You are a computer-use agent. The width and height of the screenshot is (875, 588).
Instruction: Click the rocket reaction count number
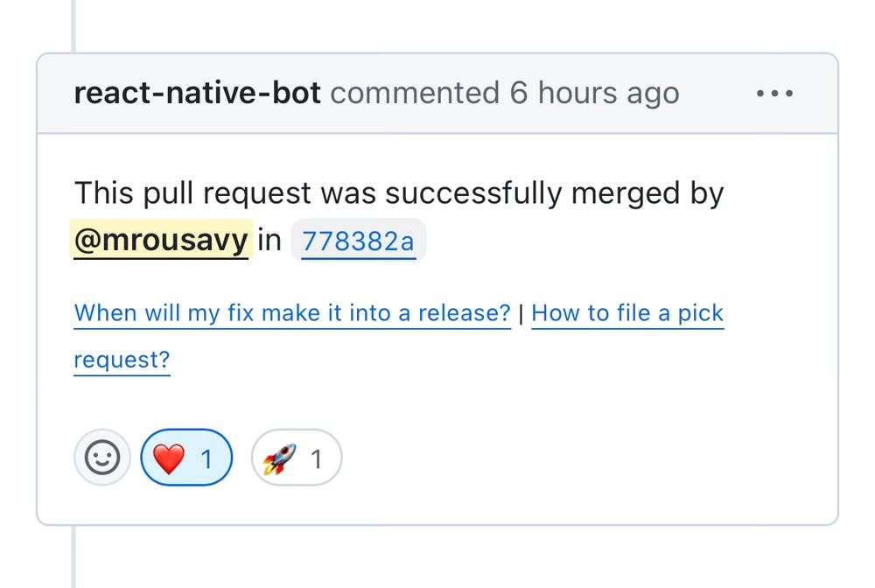[x=317, y=459]
